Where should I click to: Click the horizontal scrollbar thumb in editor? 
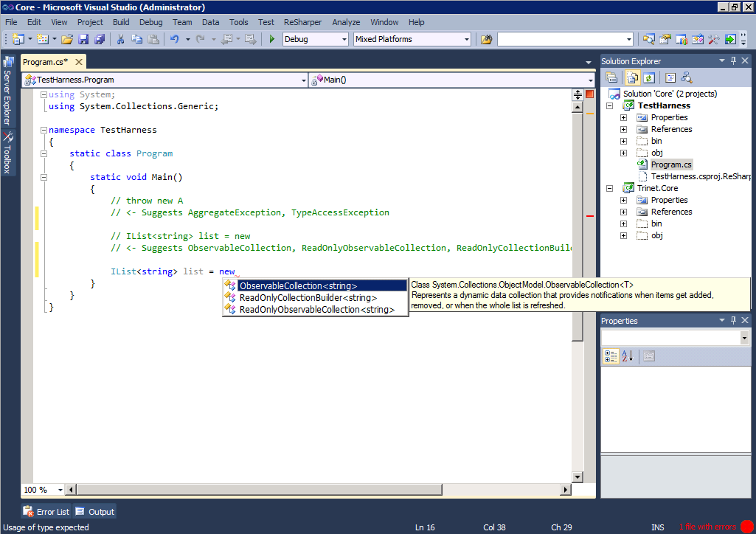point(260,490)
